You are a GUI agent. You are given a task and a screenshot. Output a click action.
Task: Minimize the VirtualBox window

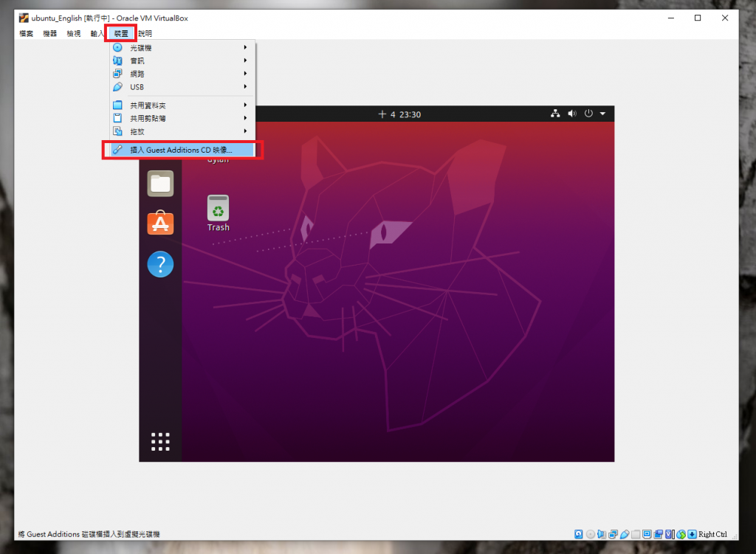[x=670, y=18]
